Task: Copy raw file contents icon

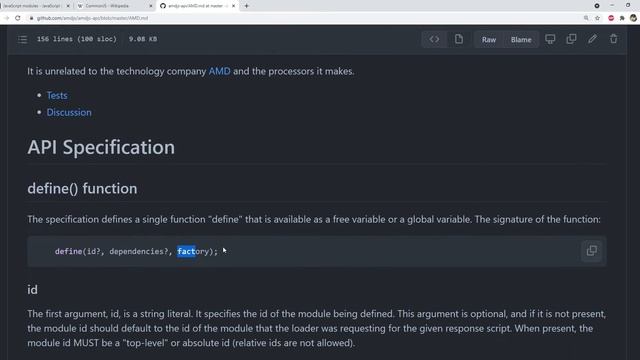Action: (x=571, y=39)
